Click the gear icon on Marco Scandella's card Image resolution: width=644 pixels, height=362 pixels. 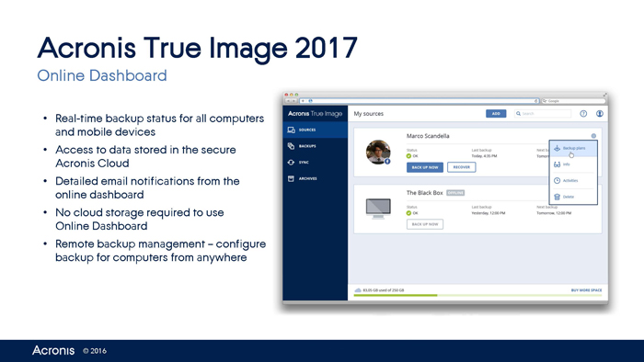[x=593, y=136]
